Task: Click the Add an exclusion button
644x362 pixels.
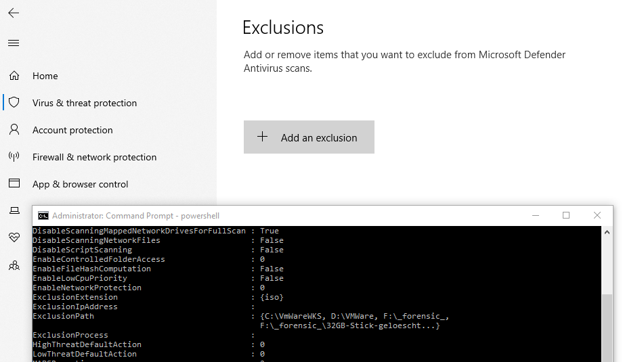Action: pyautogui.click(x=309, y=137)
